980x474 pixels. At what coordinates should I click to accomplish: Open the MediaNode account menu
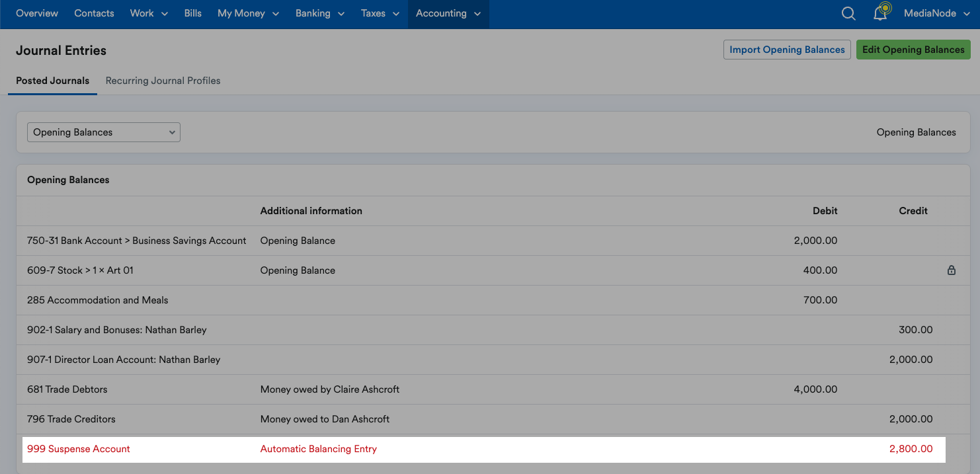pos(936,13)
